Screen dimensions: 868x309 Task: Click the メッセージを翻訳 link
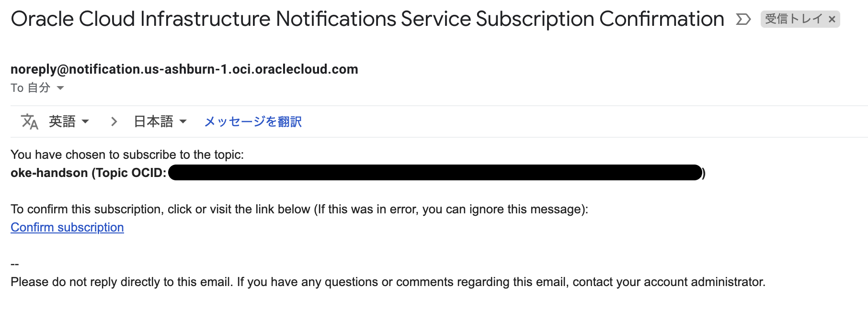coord(253,121)
